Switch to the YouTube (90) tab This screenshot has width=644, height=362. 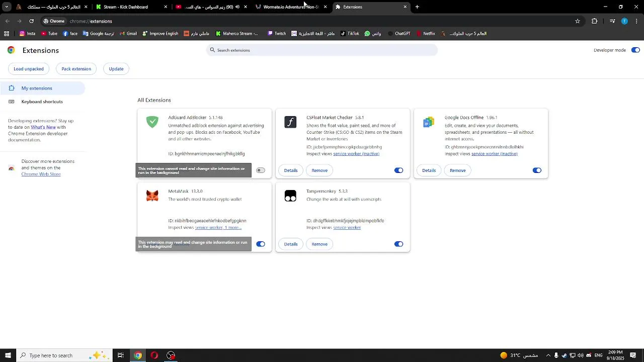(x=211, y=7)
